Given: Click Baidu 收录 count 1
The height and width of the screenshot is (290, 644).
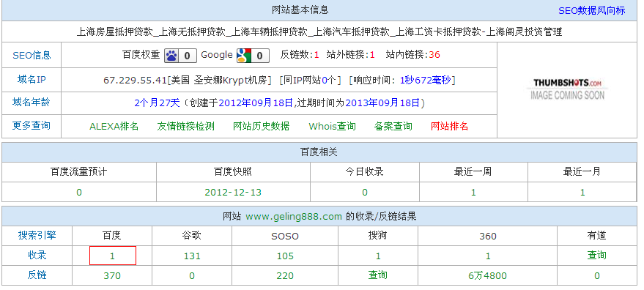Looking at the screenshot, I should [112, 256].
